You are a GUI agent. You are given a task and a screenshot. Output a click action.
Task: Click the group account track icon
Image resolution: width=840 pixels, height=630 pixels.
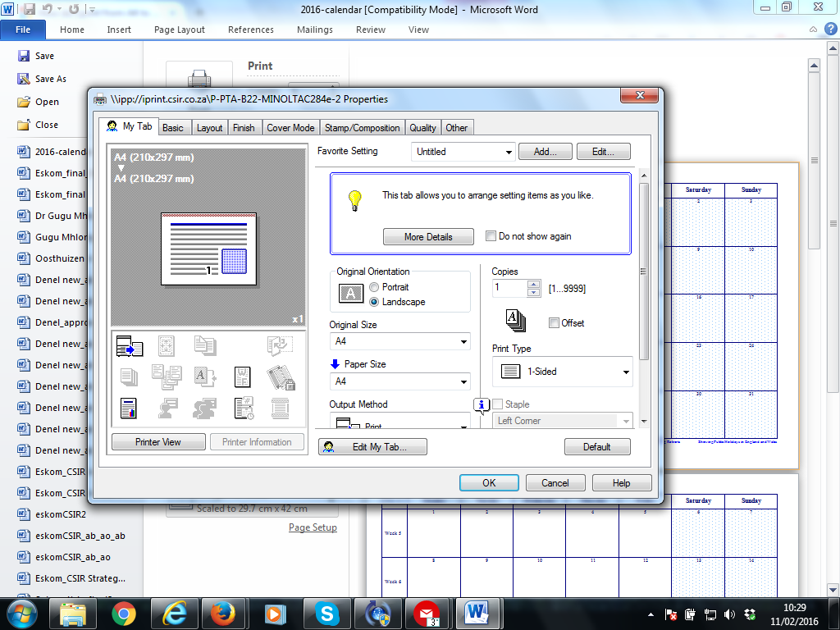pyautogui.click(x=204, y=409)
